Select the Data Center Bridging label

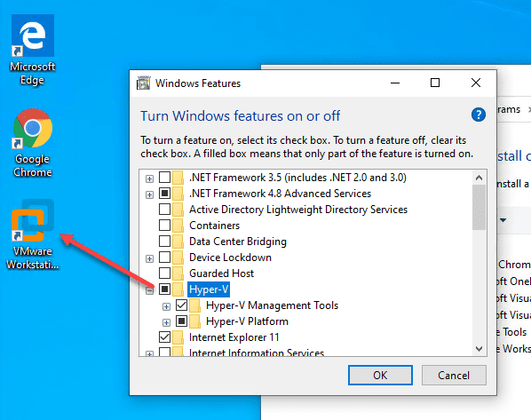pyautogui.click(x=238, y=242)
